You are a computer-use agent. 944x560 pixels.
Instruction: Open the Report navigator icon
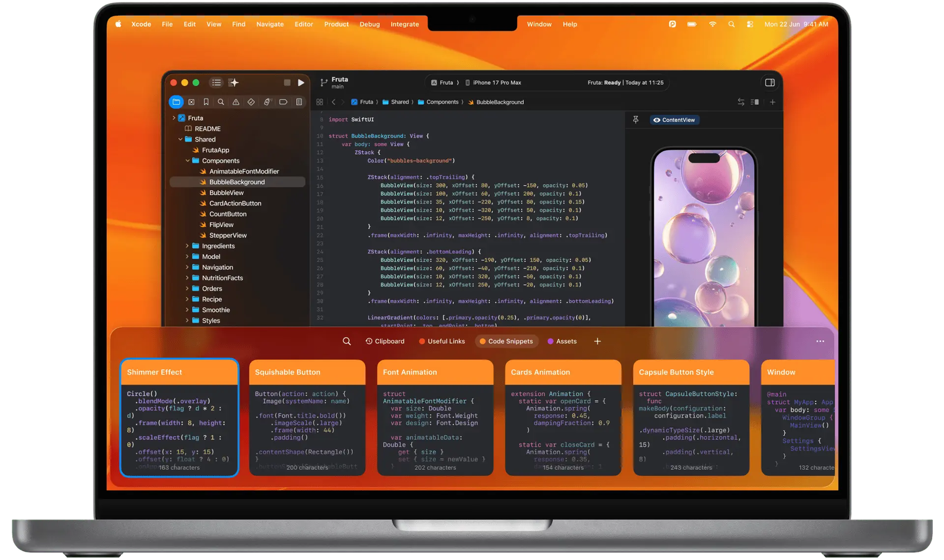pyautogui.click(x=299, y=102)
